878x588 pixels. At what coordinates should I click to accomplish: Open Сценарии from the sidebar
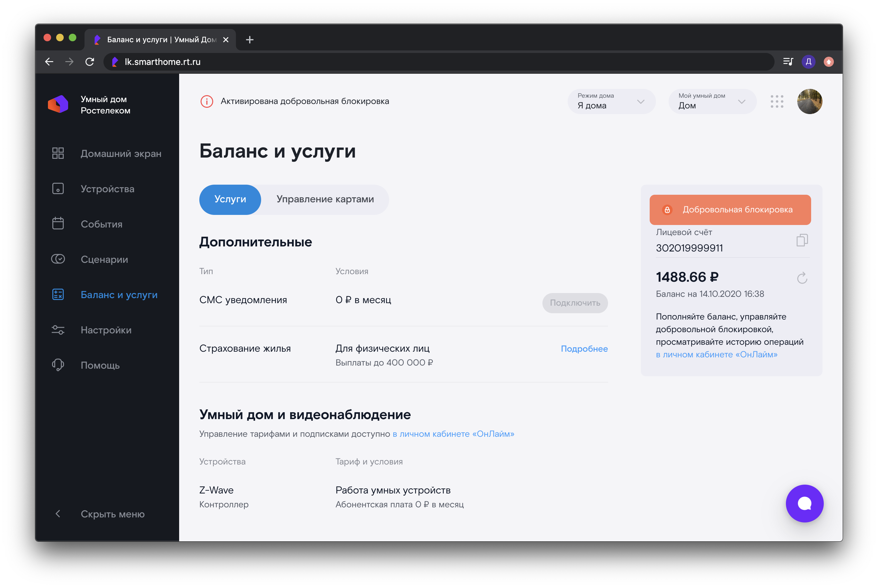104,259
